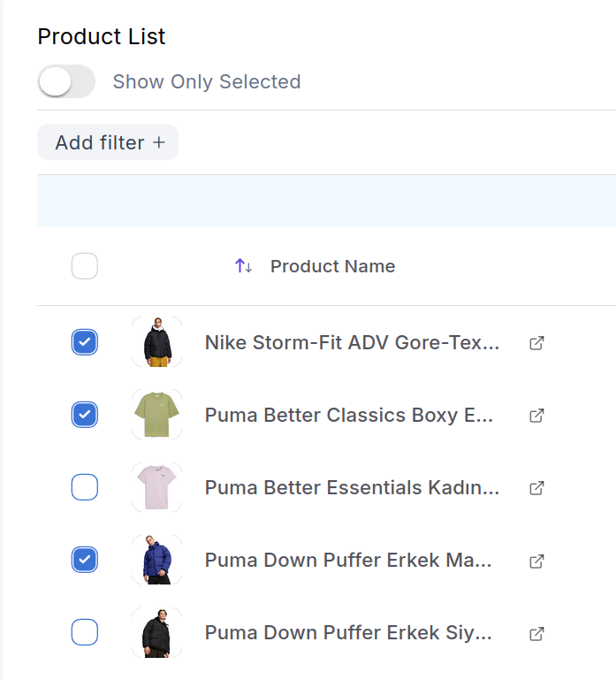Check the Puma Better Essentials Kadın checkbox
616x680 pixels.
click(x=85, y=487)
